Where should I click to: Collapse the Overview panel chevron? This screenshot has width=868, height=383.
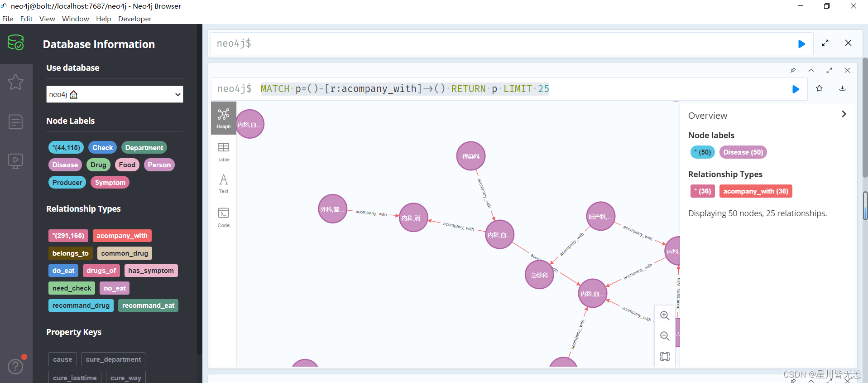(844, 114)
